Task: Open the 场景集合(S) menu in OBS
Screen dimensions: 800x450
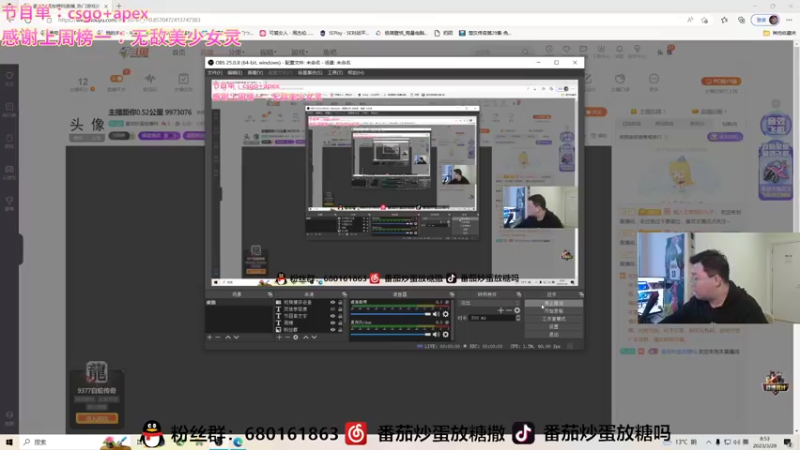Action: point(310,73)
